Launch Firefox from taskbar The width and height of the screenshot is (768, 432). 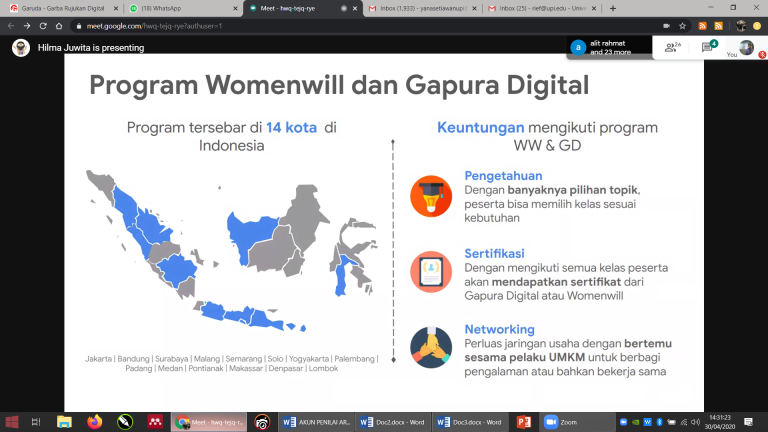coord(95,422)
